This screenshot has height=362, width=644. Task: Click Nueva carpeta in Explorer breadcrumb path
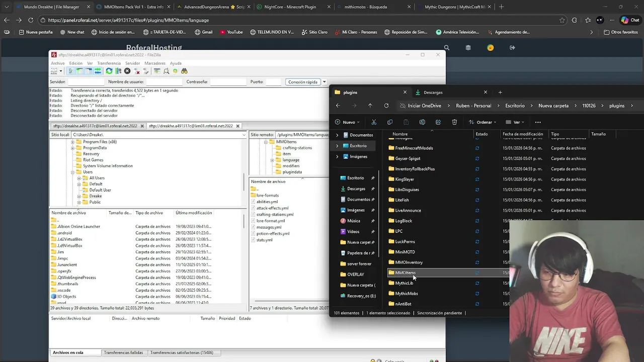[553, 106]
